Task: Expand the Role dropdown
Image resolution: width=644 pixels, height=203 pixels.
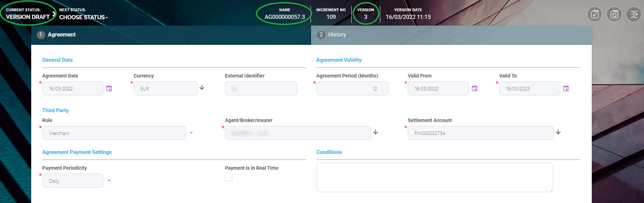Action: (x=191, y=133)
